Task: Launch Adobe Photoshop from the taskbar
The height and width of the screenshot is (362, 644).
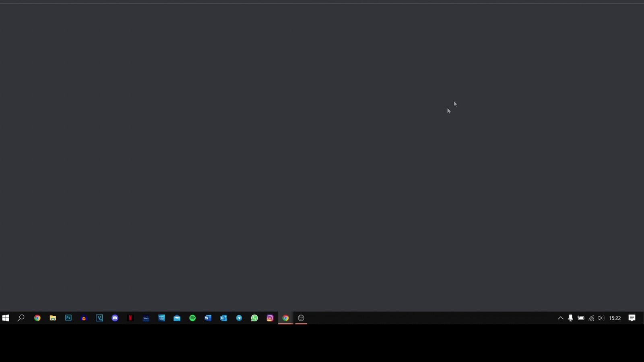Action: [x=68, y=318]
